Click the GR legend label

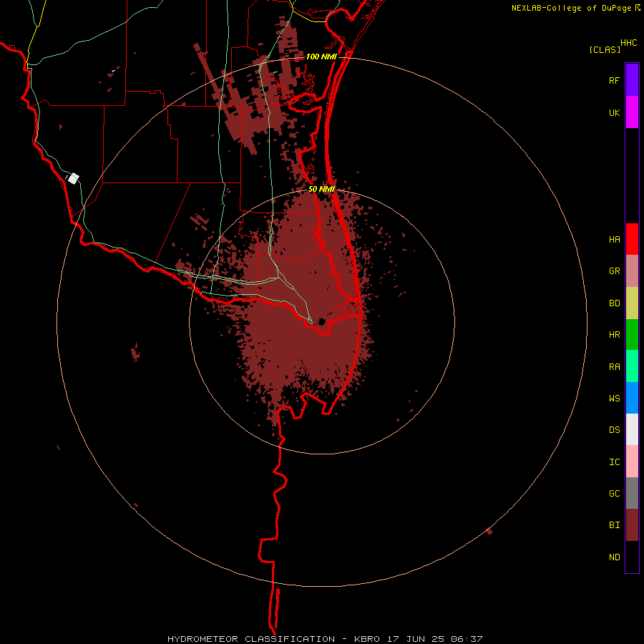[614, 271]
